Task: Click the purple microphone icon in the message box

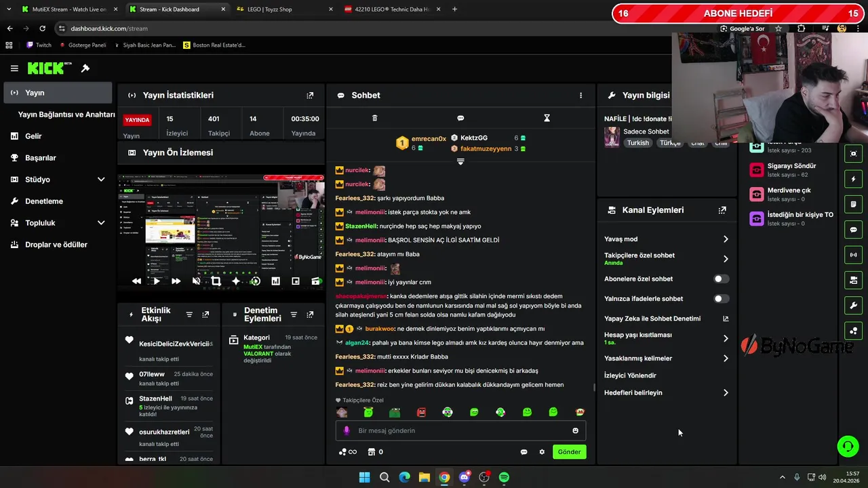Action: pos(347,430)
